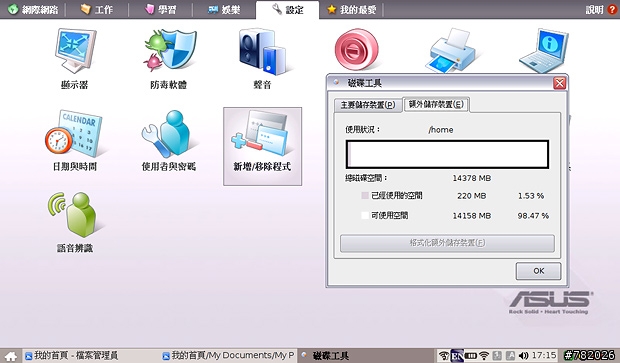Click the 98.47 % free percentage

click(533, 216)
